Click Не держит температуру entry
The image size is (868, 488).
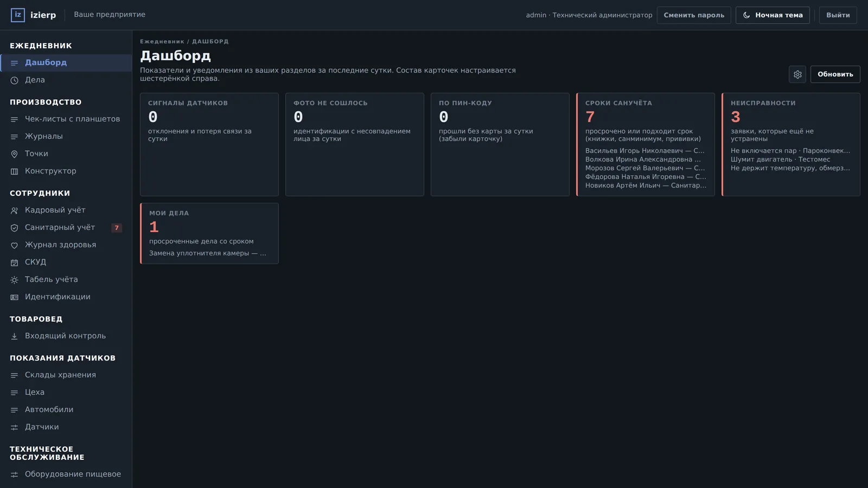click(790, 168)
